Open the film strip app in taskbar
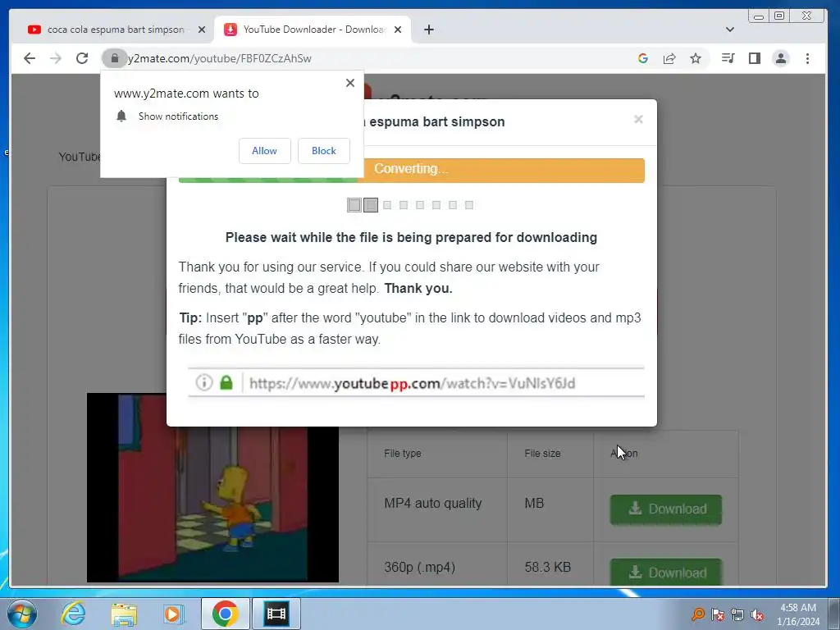The height and width of the screenshot is (630, 840). 276,614
